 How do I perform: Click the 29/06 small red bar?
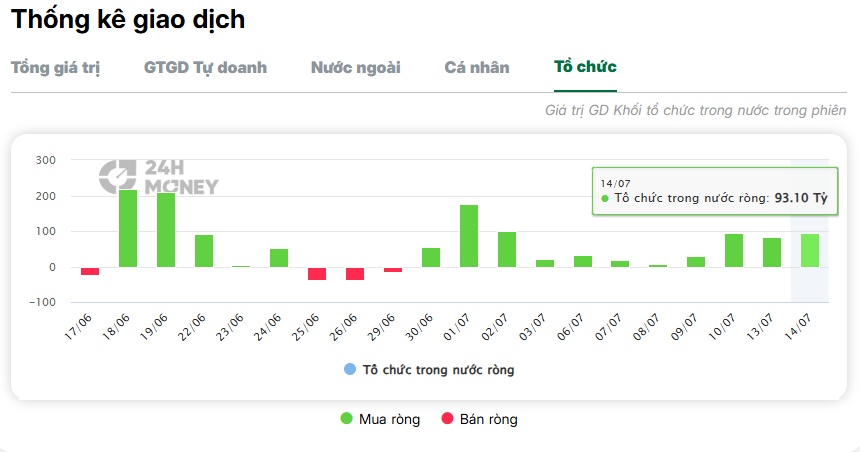point(393,270)
